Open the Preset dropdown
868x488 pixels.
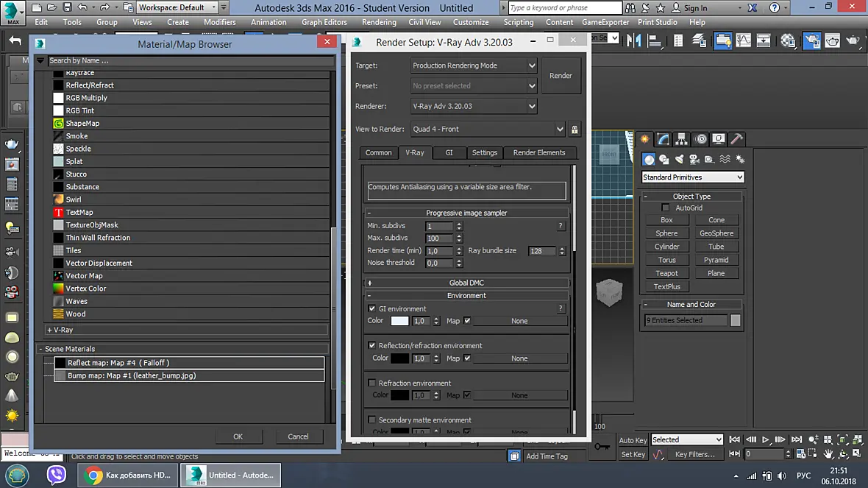pos(474,86)
